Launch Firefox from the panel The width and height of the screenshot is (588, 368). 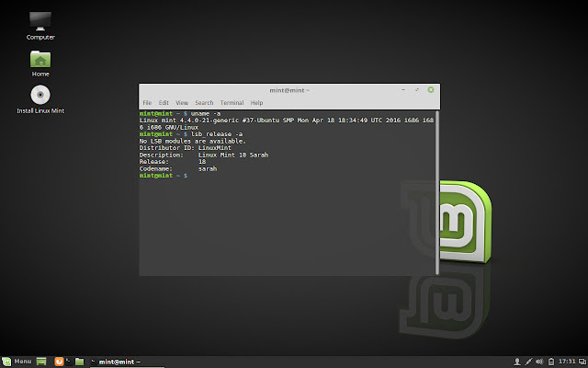click(59, 362)
